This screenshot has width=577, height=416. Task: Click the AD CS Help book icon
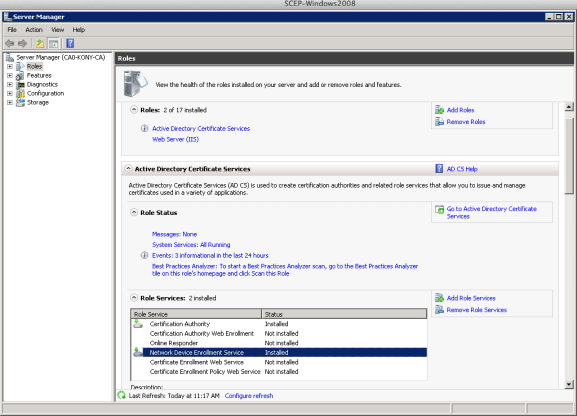(x=439, y=169)
